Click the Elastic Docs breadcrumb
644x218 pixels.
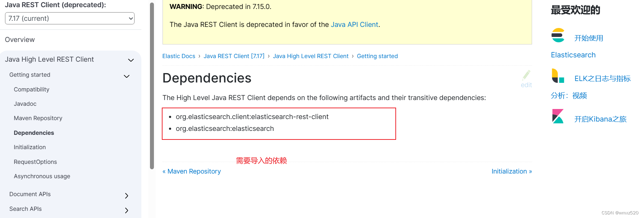point(179,56)
